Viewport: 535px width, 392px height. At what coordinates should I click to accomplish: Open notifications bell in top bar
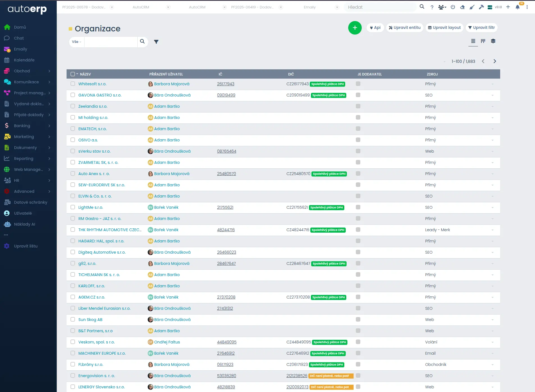click(517, 7)
